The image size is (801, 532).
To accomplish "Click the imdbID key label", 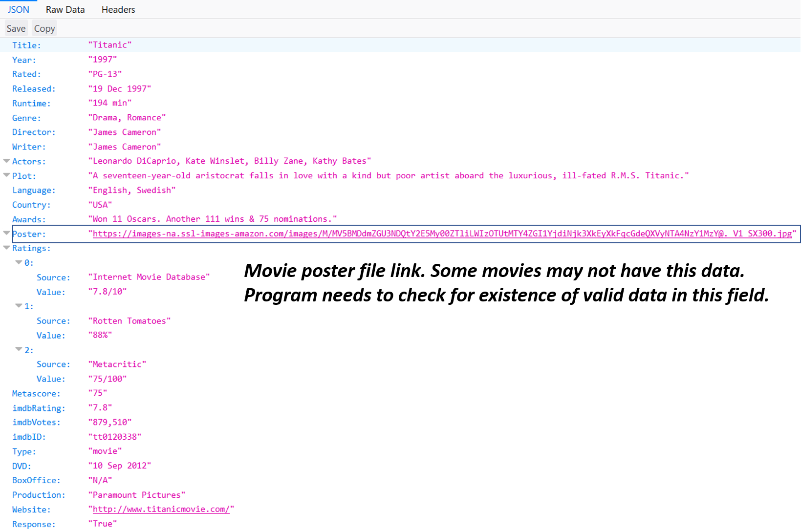I will [29, 437].
